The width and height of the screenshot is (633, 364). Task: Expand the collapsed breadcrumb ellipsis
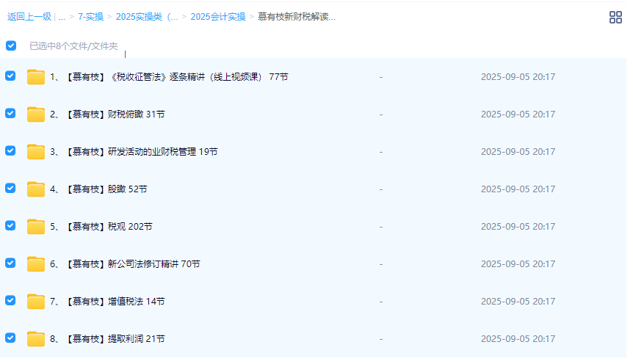pos(62,18)
